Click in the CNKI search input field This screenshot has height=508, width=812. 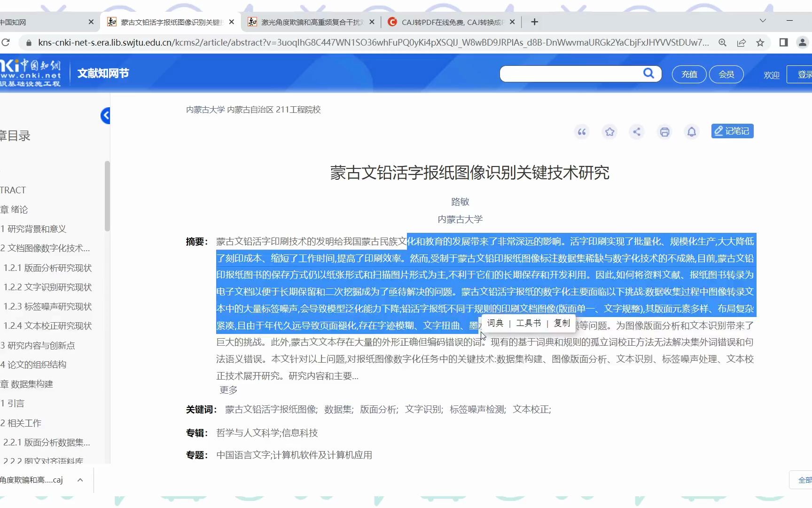pos(571,74)
